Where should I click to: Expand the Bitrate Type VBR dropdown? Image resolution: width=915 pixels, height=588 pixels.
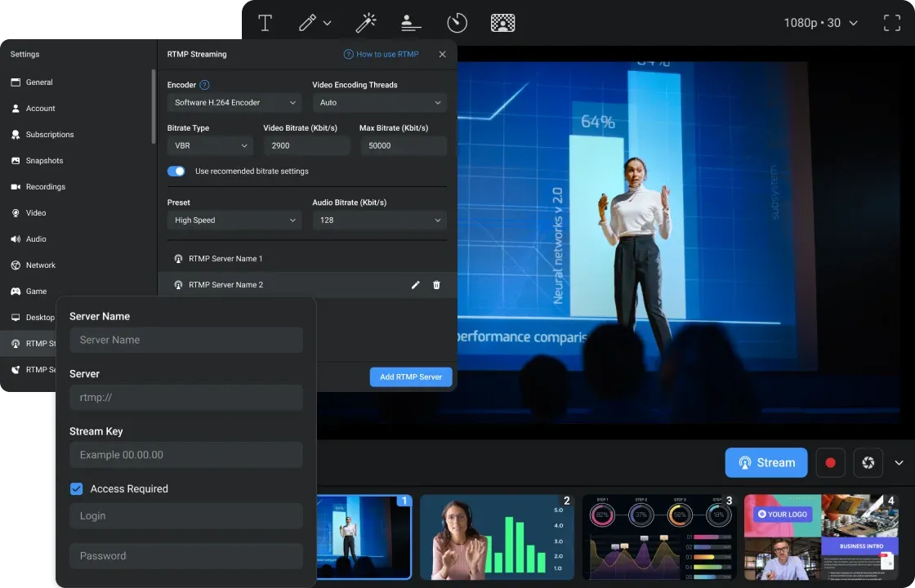click(211, 146)
